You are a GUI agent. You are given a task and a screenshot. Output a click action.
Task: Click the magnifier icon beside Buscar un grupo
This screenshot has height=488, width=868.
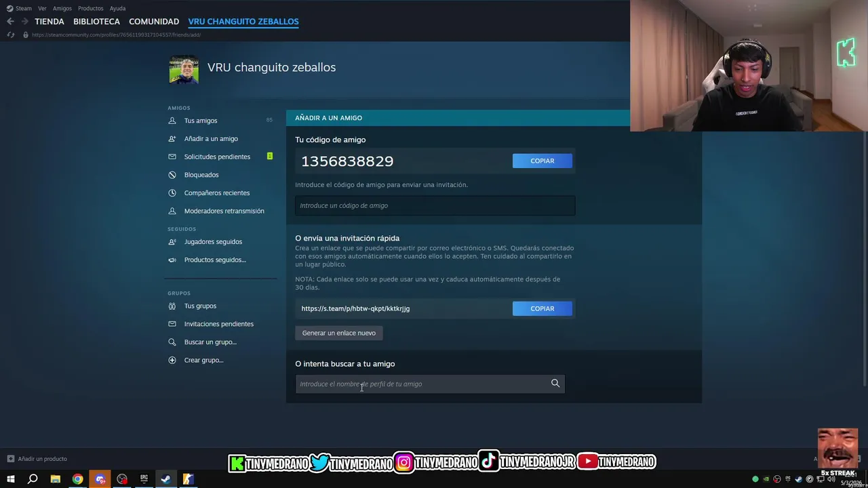pyautogui.click(x=172, y=342)
